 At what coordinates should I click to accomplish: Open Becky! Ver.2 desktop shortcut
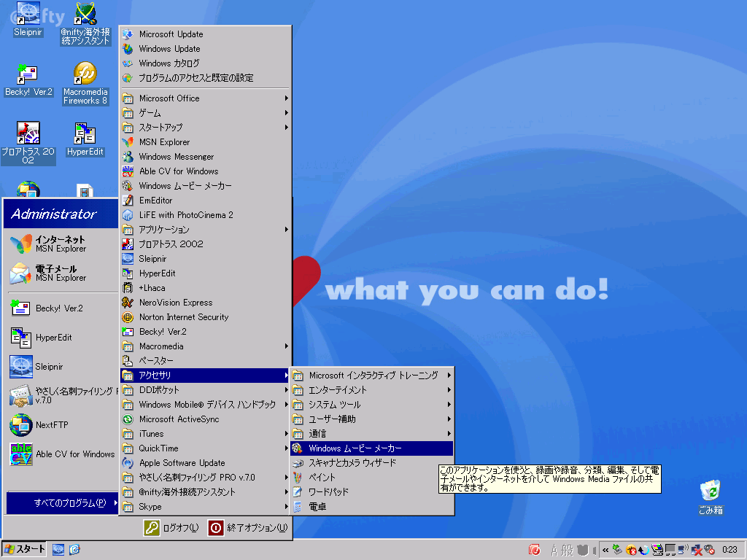click(x=28, y=75)
